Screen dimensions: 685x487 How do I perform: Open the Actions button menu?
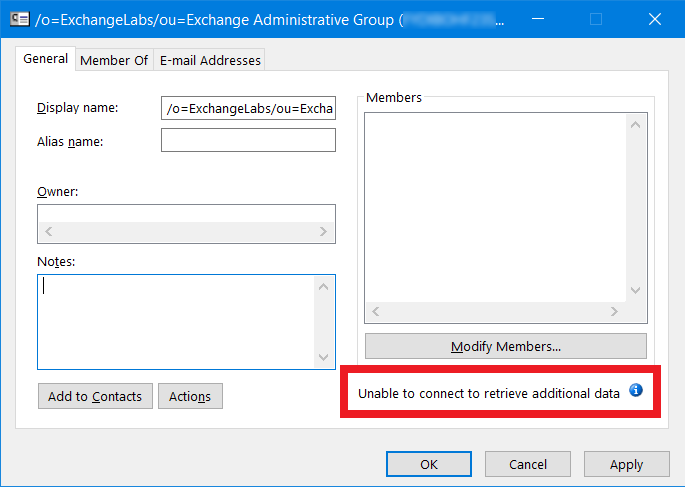(190, 396)
